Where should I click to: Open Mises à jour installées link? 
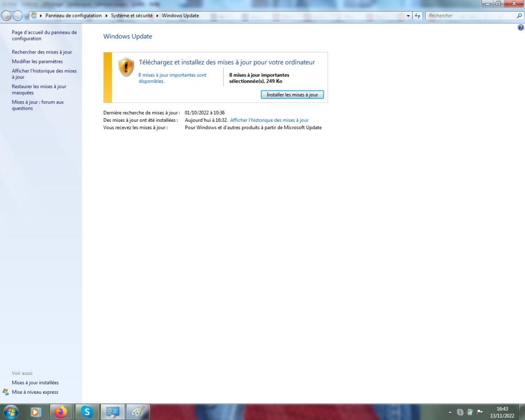[x=35, y=383]
